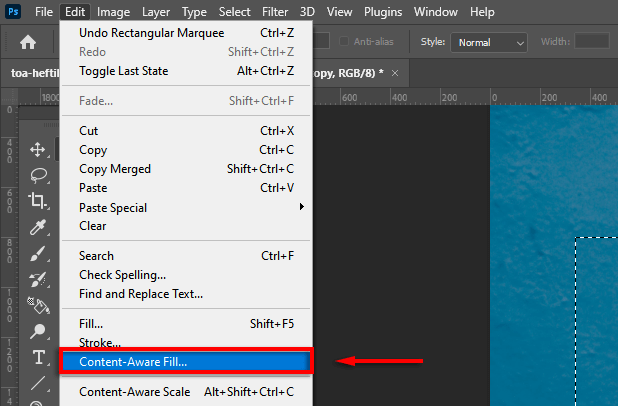The image size is (618, 406).
Task: Choose Paste with Ctrl+V shortcut
Action: 186,188
